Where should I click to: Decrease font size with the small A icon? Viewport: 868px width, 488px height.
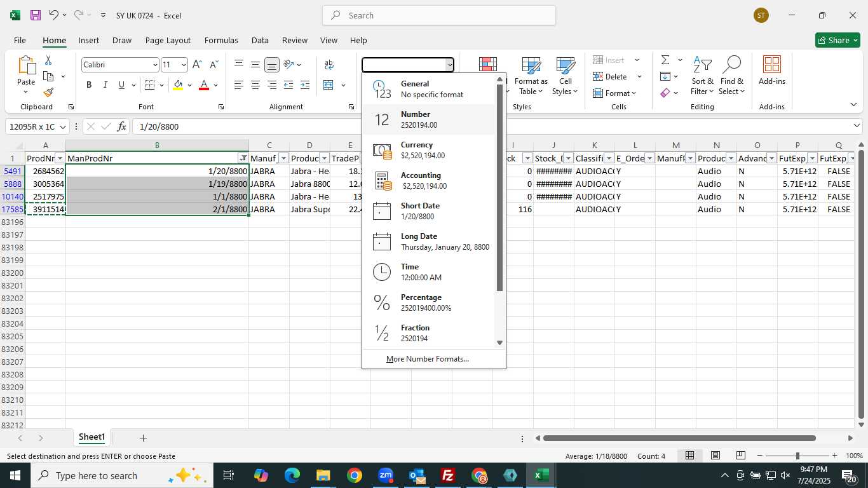pyautogui.click(x=214, y=65)
